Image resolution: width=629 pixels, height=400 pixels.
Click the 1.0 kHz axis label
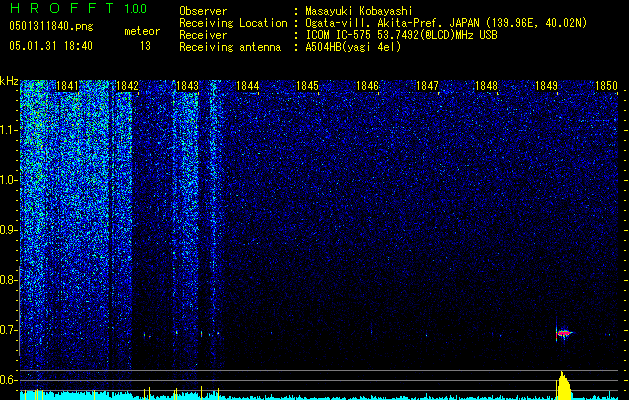(9, 180)
